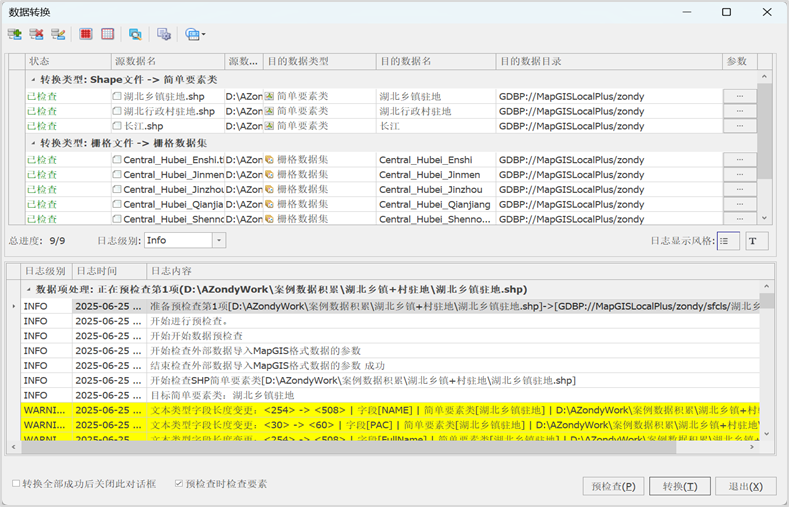Click the 日志时间 column header
Image resolution: width=789 pixels, height=507 pixels.
pyautogui.click(x=109, y=271)
